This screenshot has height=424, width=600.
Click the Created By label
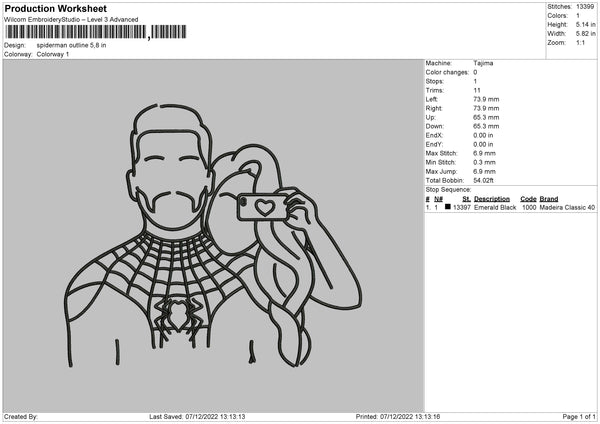tap(21, 417)
